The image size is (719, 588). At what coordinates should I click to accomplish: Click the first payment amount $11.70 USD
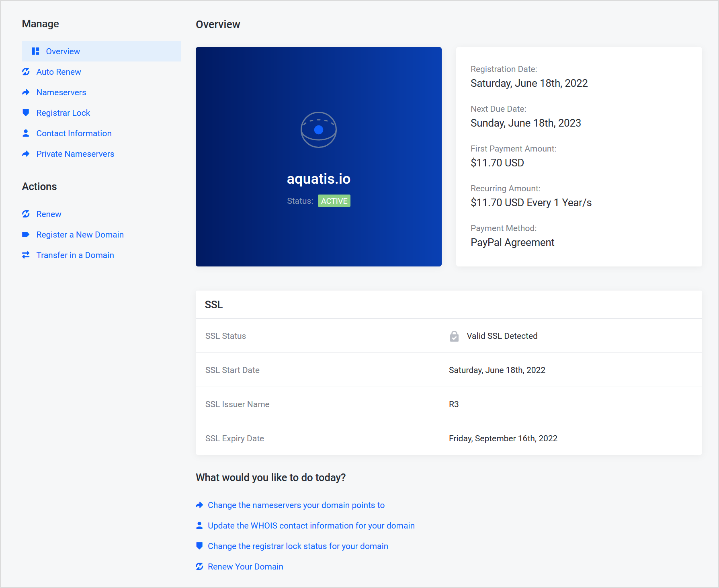pos(497,163)
